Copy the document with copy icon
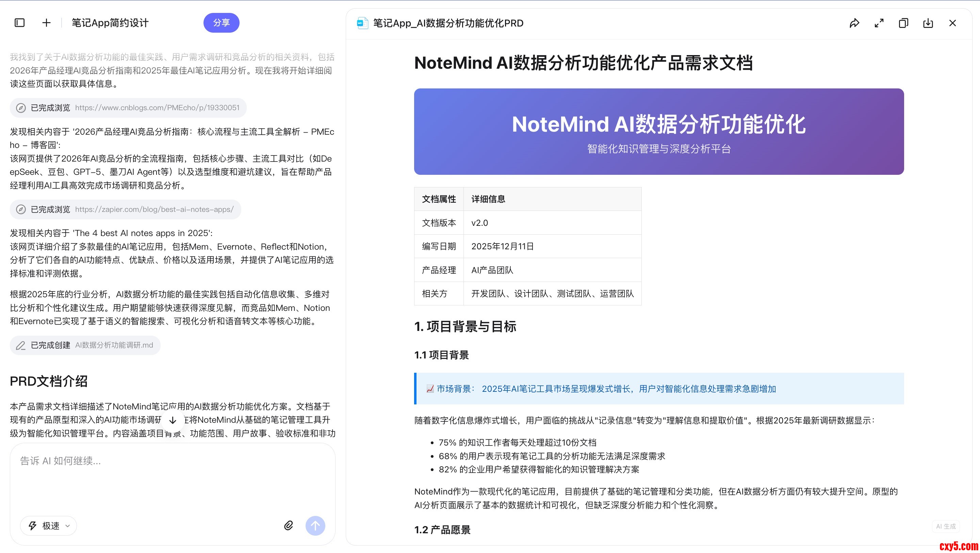 coord(903,23)
